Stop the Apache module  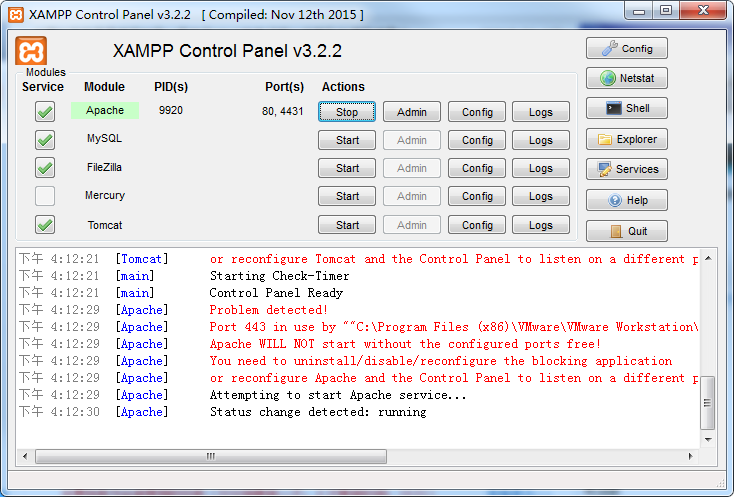pyautogui.click(x=347, y=112)
